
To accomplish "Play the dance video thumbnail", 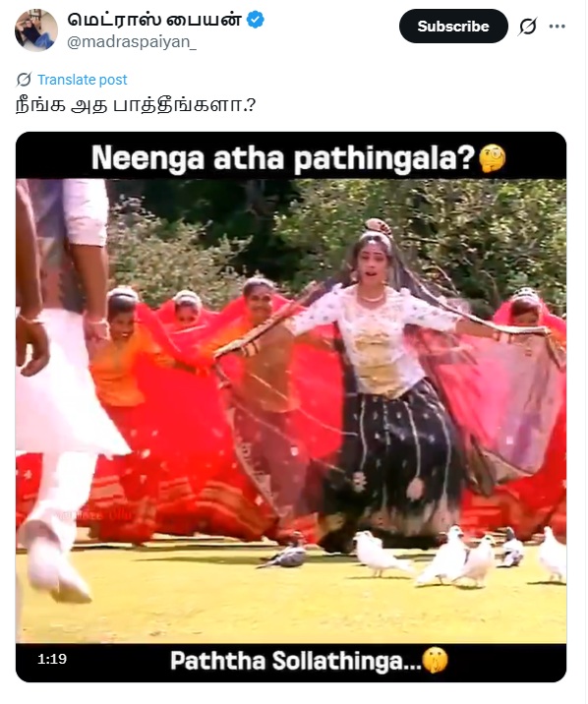I will click(x=291, y=407).
